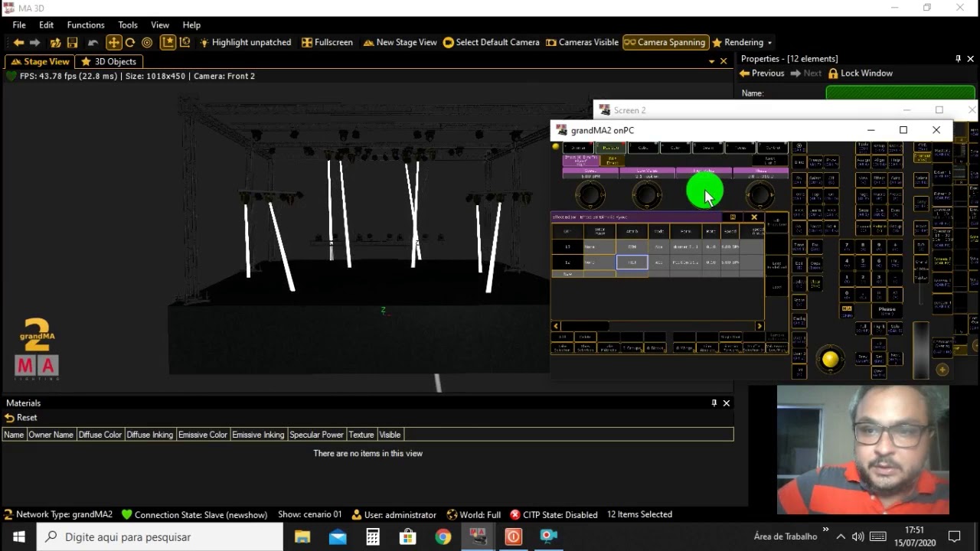Toggle Lock Window in Properties panel
This screenshot has width=980, height=551.
click(x=860, y=73)
